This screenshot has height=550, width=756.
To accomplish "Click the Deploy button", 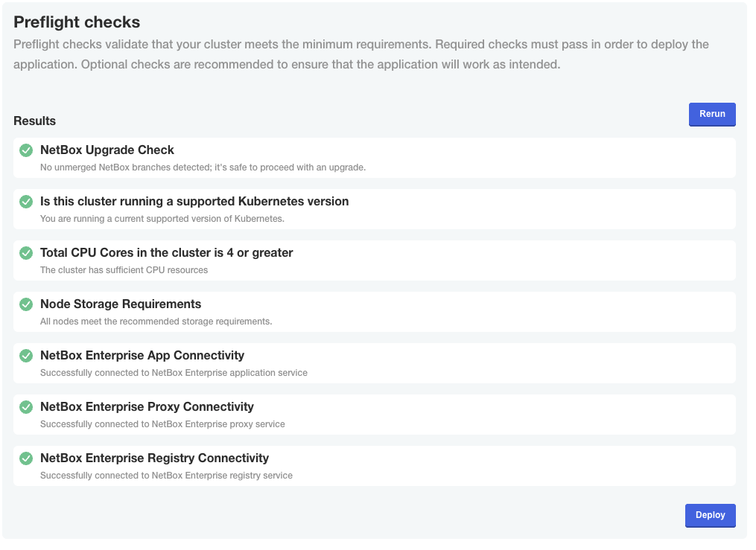I will tap(710, 515).
